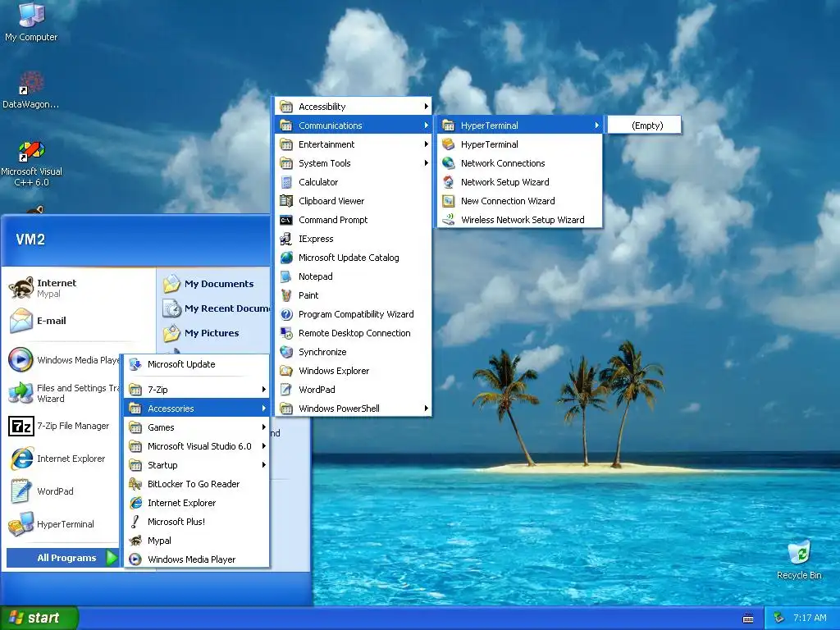This screenshot has height=630, width=840.
Task: Open Windows Media Player in All Programs list
Action: point(197,559)
